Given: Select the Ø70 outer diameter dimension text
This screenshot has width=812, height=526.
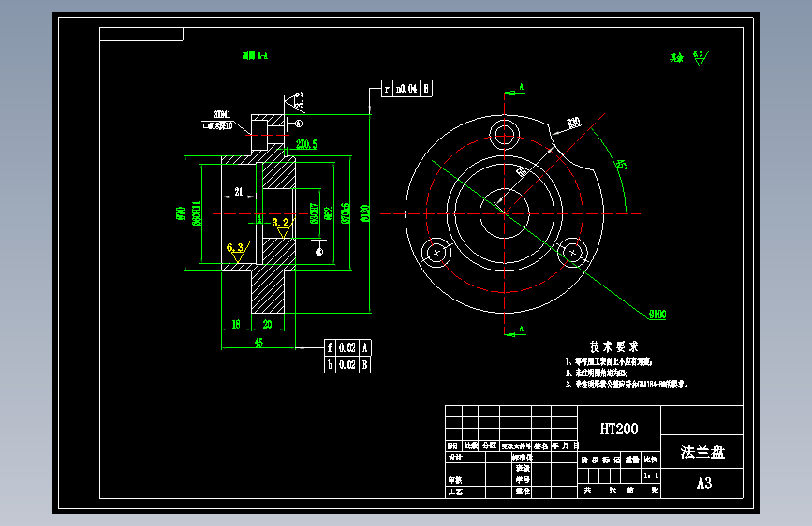Looking at the screenshot, I should pos(180,213).
